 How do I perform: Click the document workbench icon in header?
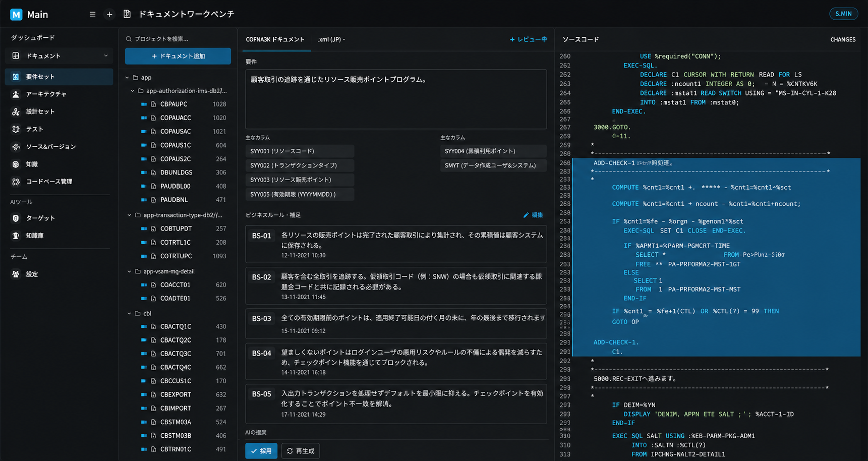pos(127,14)
